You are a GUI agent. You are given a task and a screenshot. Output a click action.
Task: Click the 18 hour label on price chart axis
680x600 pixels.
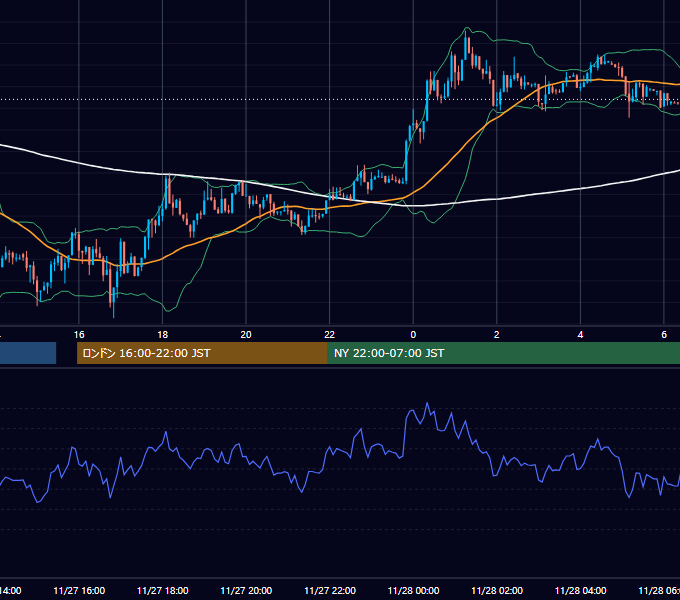click(x=162, y=335)
